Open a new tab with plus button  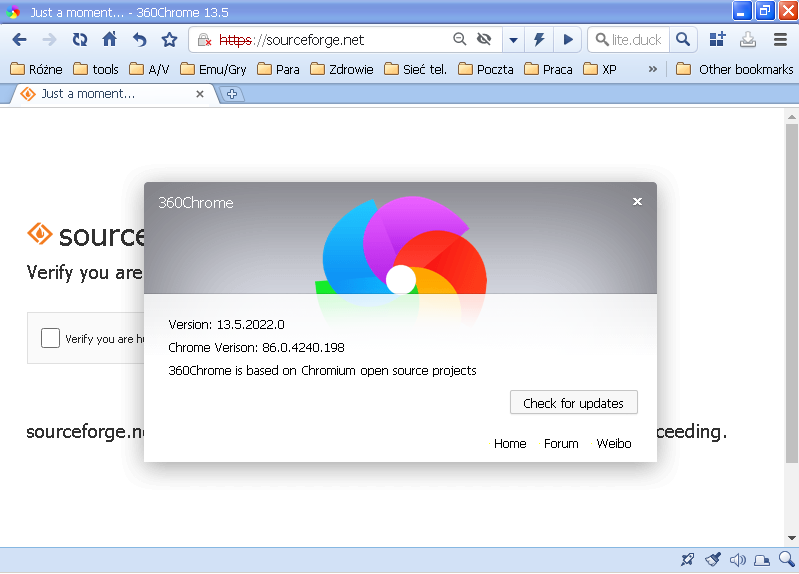pyautogui.click(x=232, y=94)
